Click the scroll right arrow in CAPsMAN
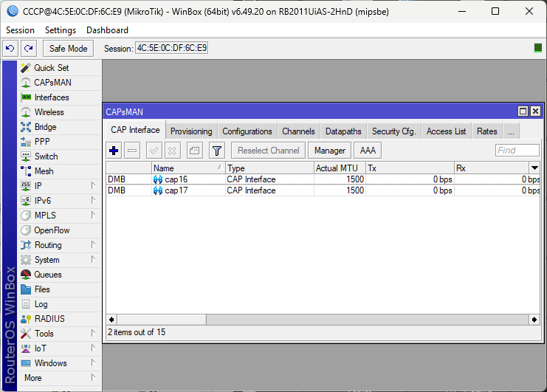This screenshot has height=392, width=547. click(534, 320)
